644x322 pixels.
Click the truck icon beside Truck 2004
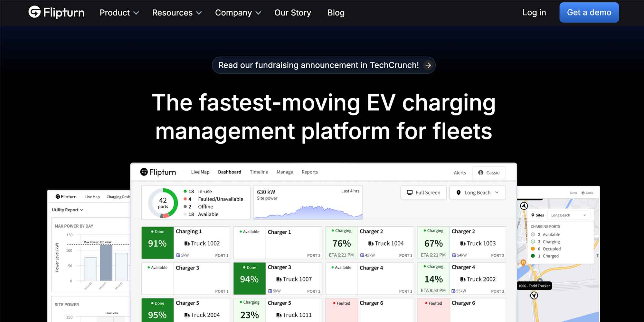187,315
